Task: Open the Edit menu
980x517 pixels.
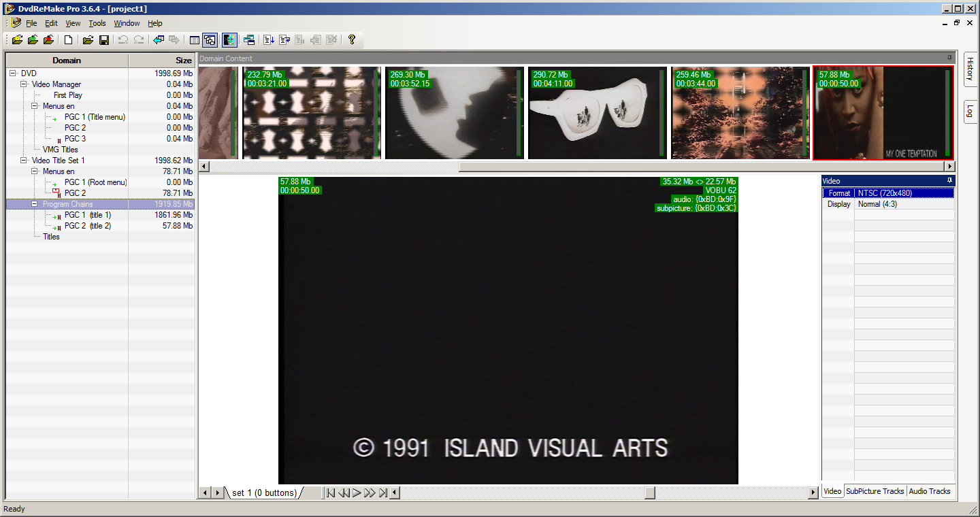Action: tap(51, 23)
